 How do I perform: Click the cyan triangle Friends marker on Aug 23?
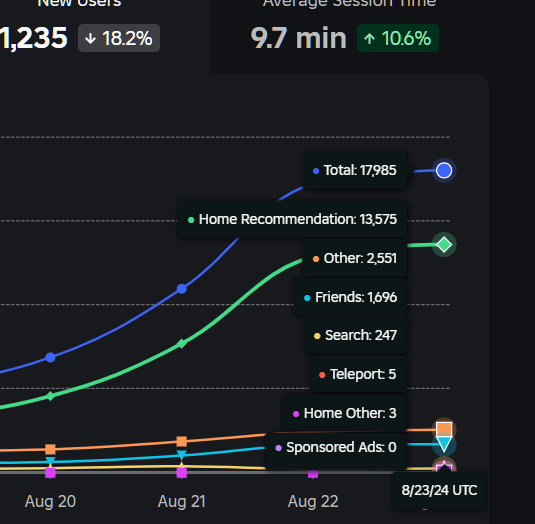(444, 444)
